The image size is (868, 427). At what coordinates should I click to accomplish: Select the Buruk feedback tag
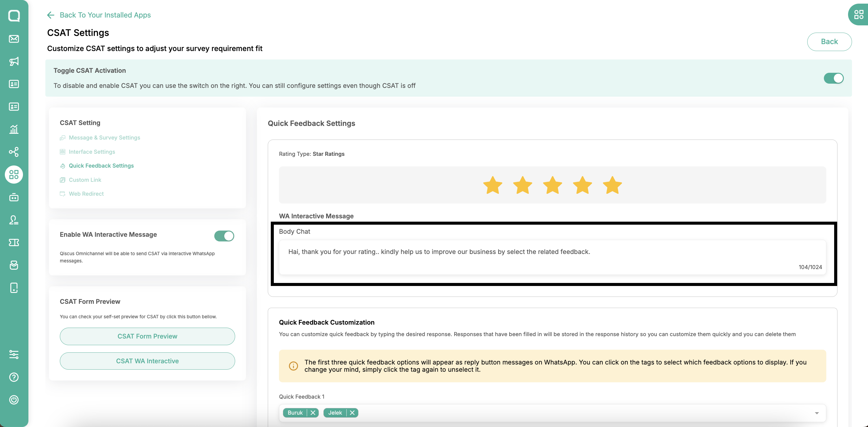click(295, 413)
